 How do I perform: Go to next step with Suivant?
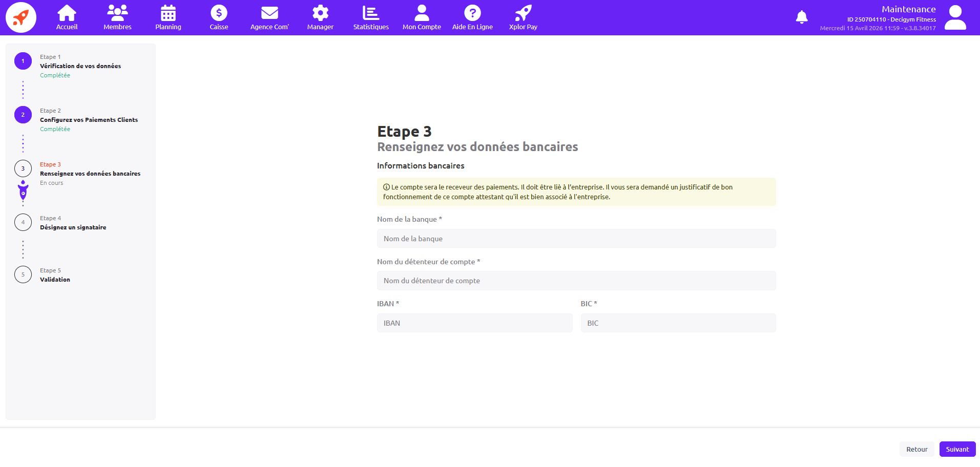click(x=957, y=449)
